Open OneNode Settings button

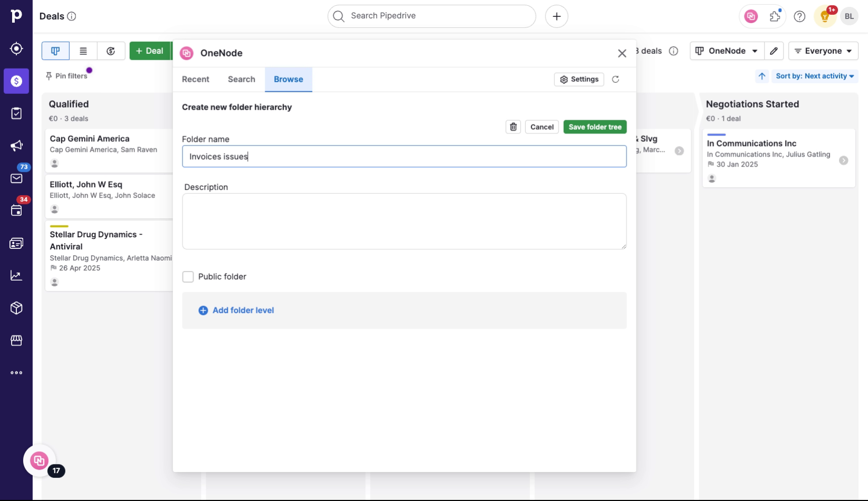579,80
